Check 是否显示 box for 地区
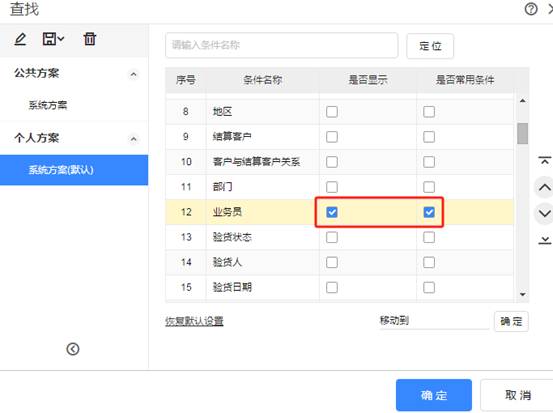This screenshot has width=553, height=413. coord(332,112)
